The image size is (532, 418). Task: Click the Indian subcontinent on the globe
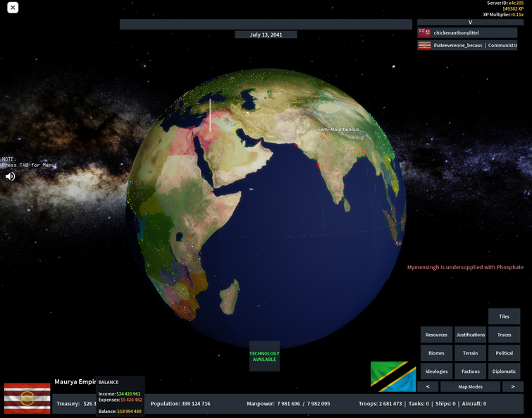334,163
